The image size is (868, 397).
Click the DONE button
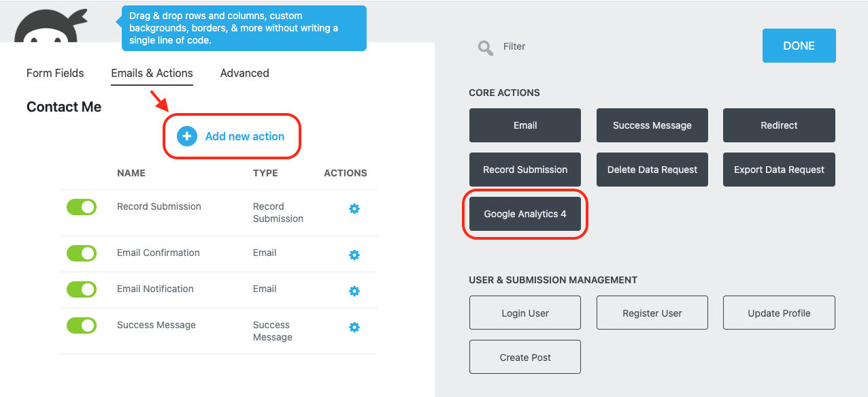[x=799, y=46]
